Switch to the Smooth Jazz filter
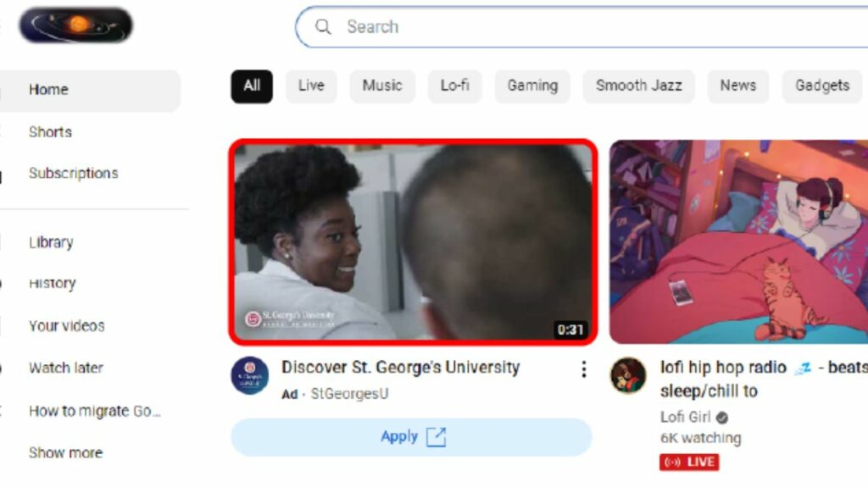 click(x=638, y=86)
